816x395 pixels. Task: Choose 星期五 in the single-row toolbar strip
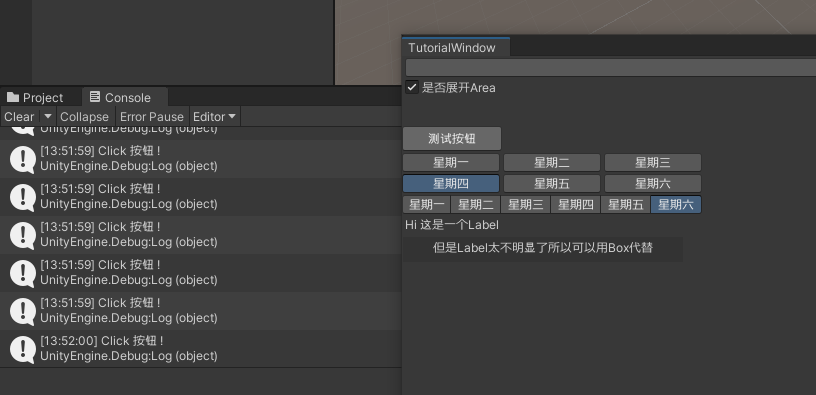[x=626, y=205]
